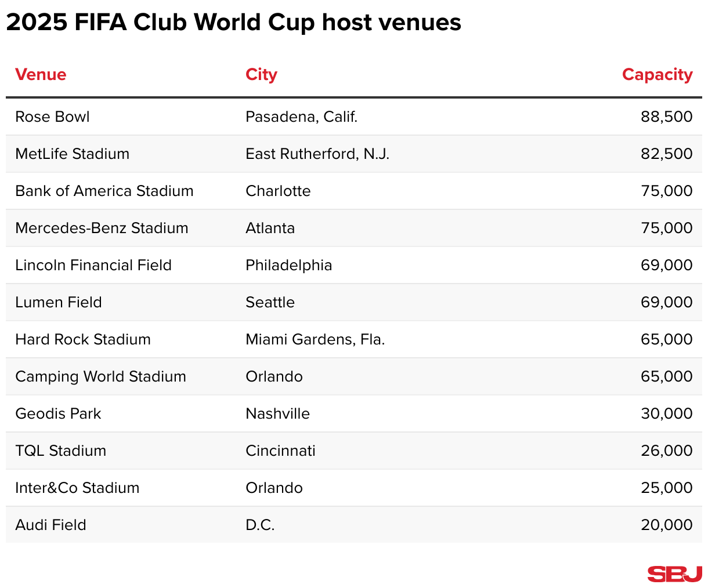Click the TQL Stadium cell
This screenshot has width=708, height=588.
(60, 451)
